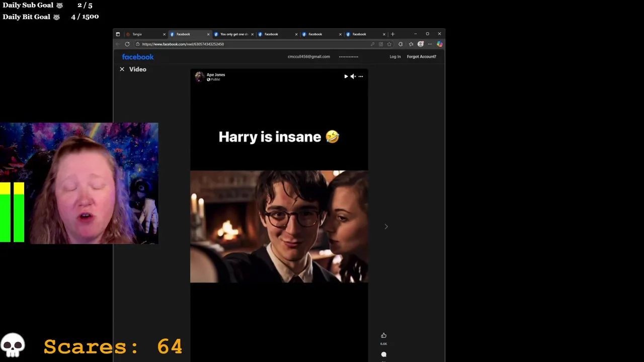
Task: Focus the password field with dots
Action: pos(349,57)
